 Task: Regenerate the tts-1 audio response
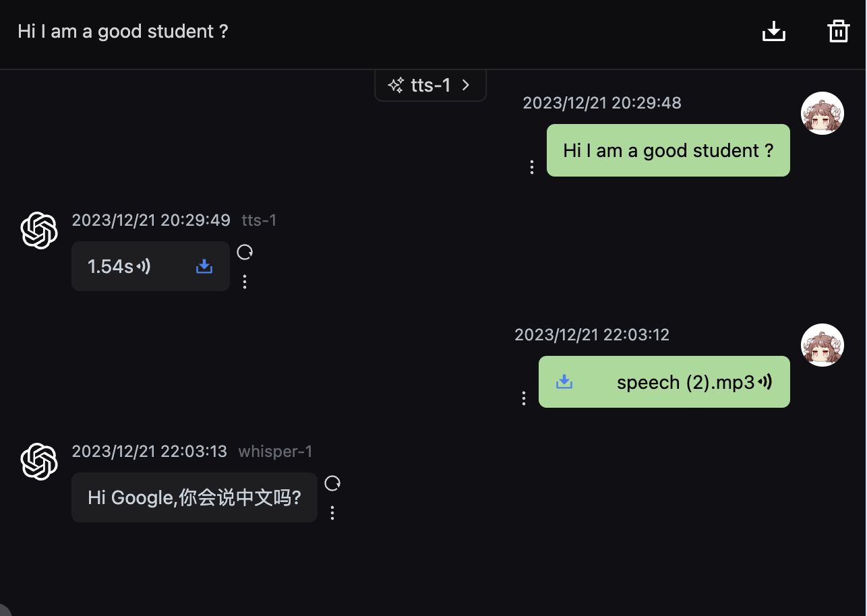[x=245, y=252]
